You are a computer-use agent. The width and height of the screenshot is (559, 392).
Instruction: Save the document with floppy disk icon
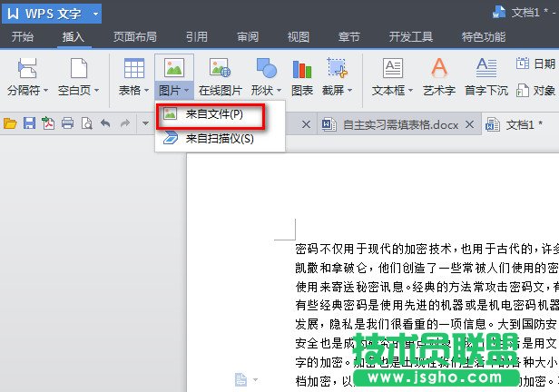(29, 123)
